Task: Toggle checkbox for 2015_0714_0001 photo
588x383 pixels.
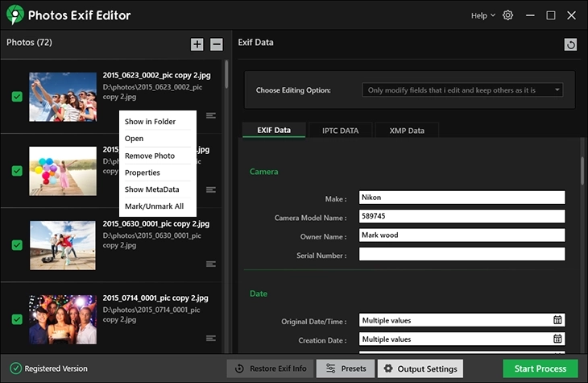Action: pyautogui.click(x=17, y=319)
